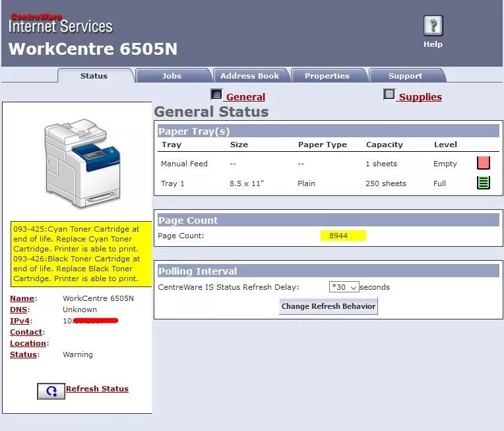Click the green Tray 1 full level indicator
Image resolution: width=504 pixels, height=431 pixels.
(483, 183)
